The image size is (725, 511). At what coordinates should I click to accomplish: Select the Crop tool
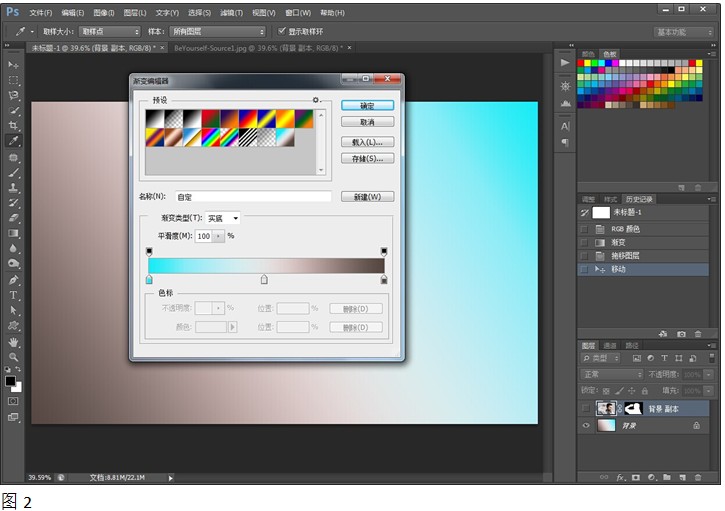coord(13,125)
